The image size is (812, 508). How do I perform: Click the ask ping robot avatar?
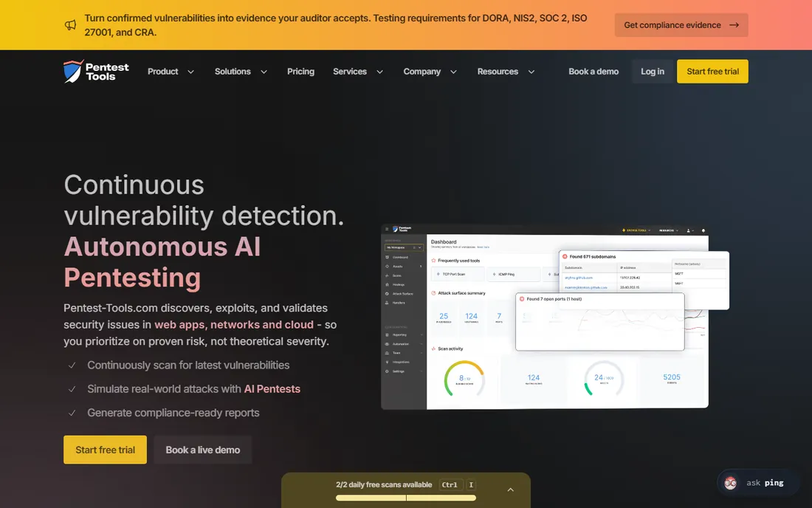tap(731, 483)
